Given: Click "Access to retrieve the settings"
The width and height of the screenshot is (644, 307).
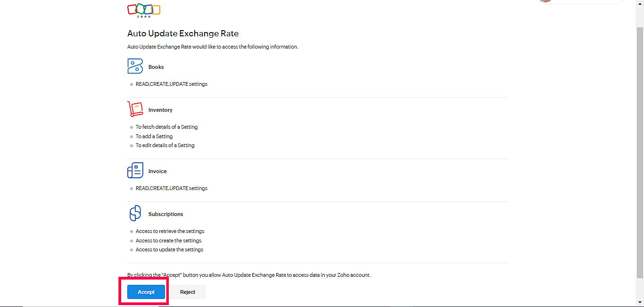Looking at the screenshot, I should click(x=170, y=231).
